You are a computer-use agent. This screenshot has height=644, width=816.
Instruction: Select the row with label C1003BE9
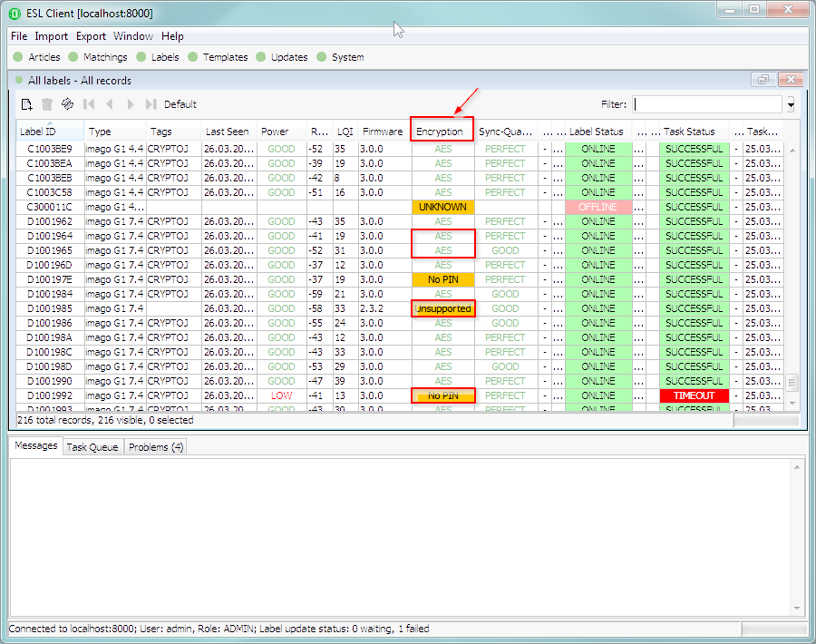point(399,149)
